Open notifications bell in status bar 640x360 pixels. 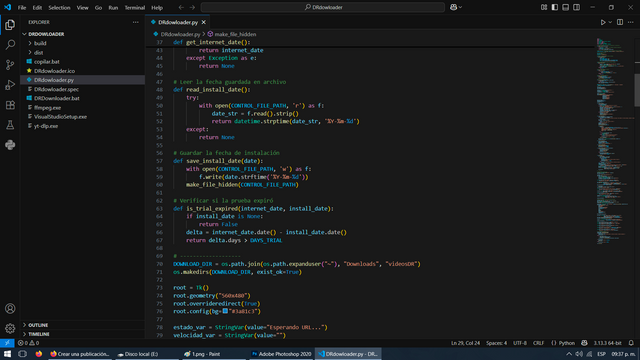click(x=631, y=343)
